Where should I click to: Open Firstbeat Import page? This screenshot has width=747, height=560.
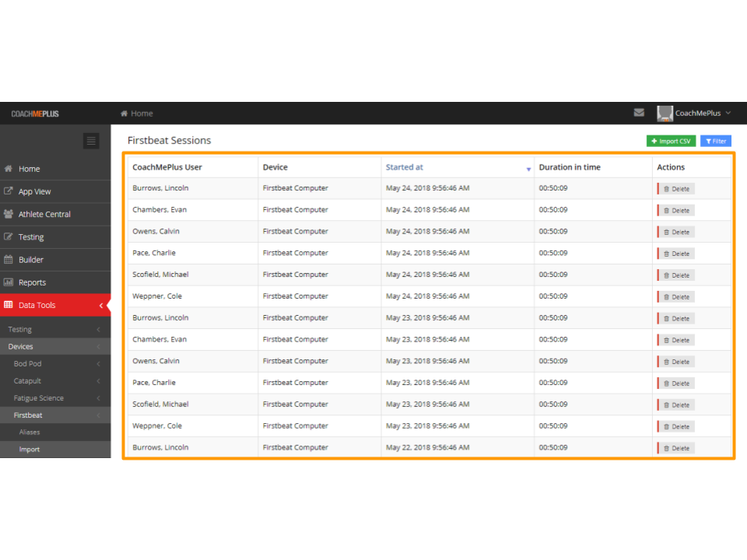[55, 449]
